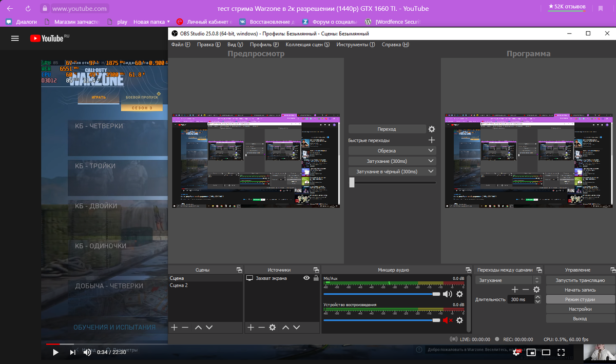Open the Вид menu in OBS
This screenshot has width=616, height=364.
pyautogui.click(x=235, y=45)
